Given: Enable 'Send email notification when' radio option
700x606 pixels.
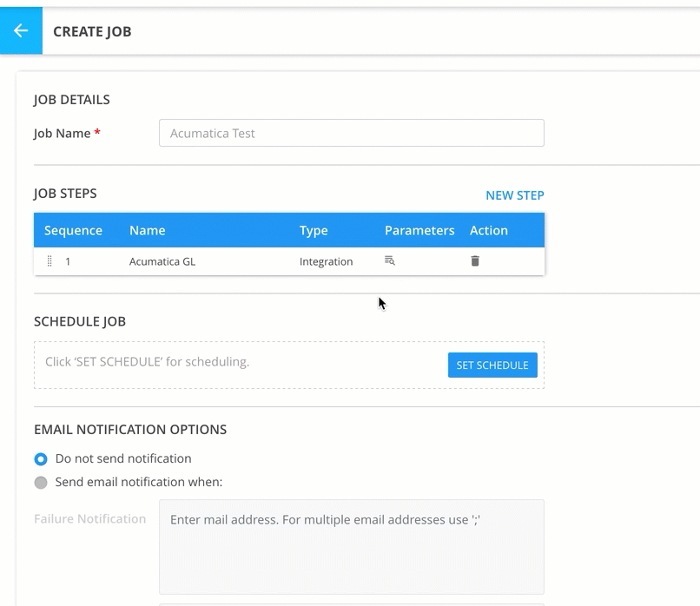Looking at the screenshot, I should 41,483.
